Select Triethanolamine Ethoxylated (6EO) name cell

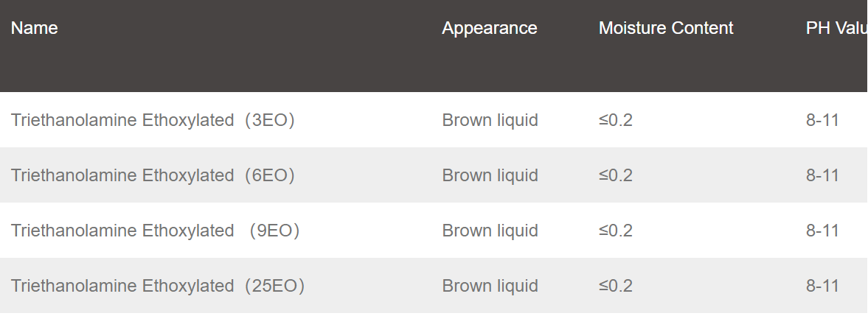coord(153,175)
